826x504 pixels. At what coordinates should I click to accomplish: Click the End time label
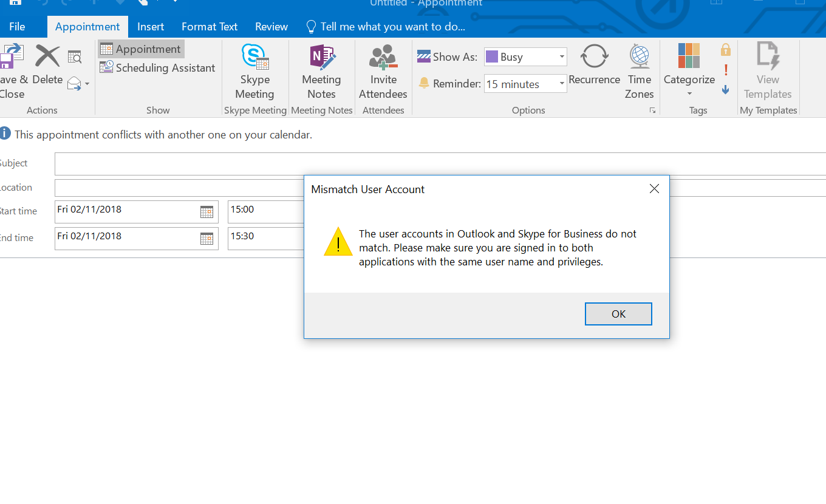tap(16, 238)
